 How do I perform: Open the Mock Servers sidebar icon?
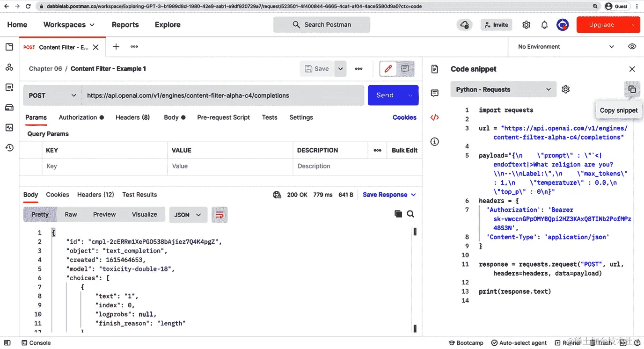click(x=9, y=107)
